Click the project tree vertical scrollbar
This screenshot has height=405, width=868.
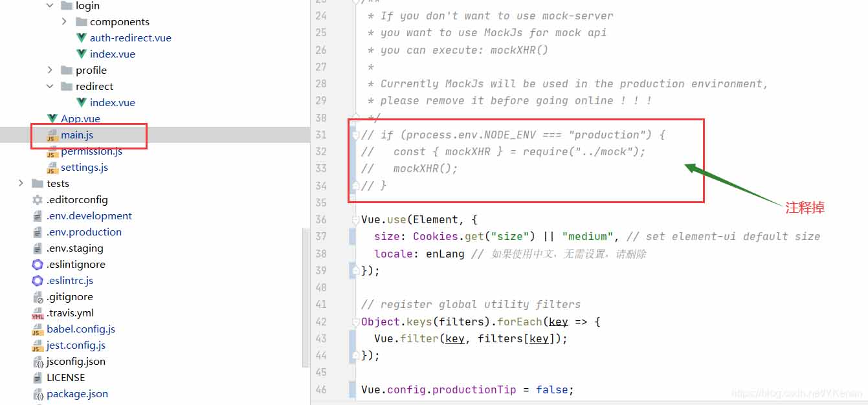tap(306, 298)
